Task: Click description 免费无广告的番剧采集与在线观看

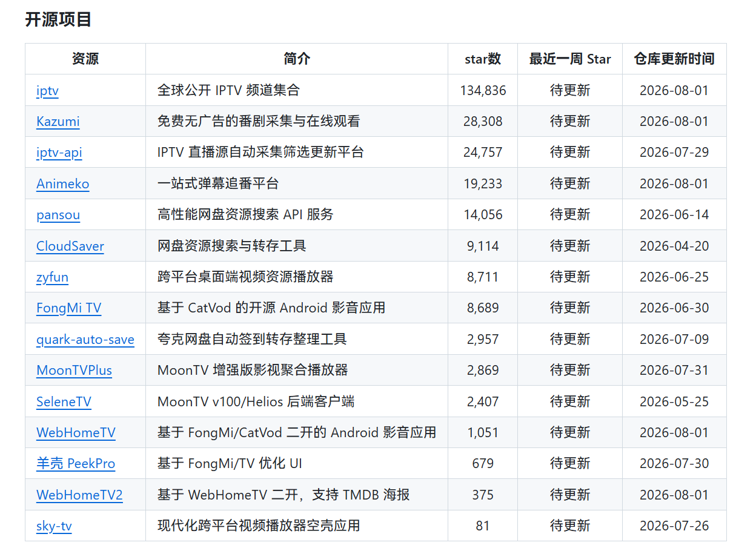Action: (259, 122)
